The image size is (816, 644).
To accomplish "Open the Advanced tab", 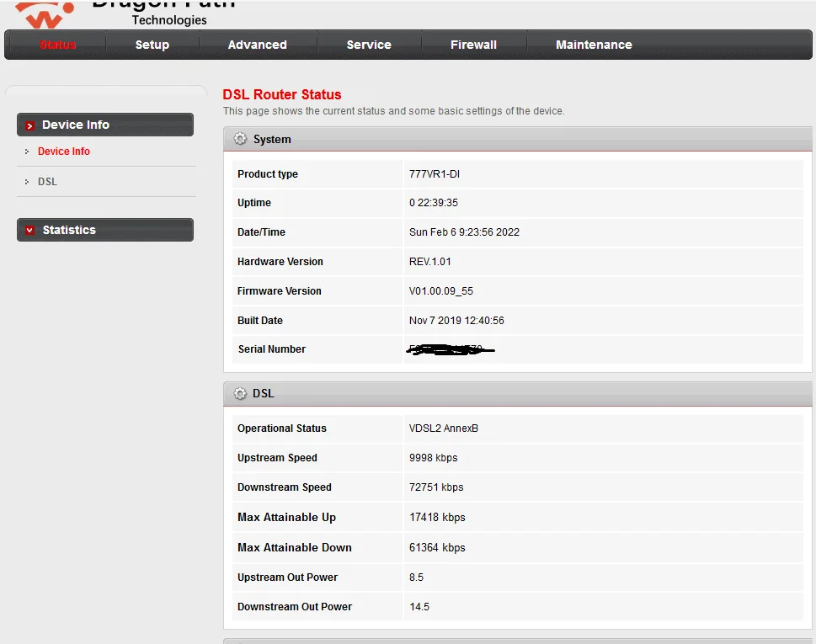I will (257, 45).
